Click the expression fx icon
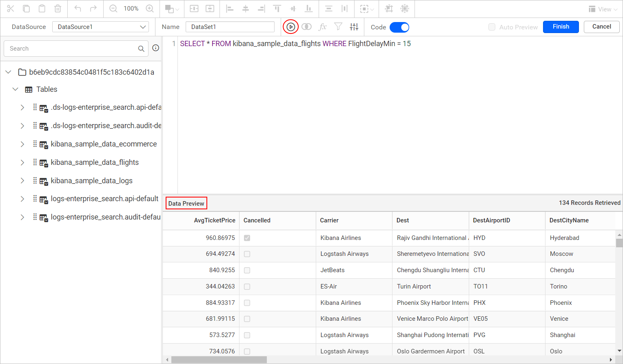623x364 pixels. [x=322, y=27]
